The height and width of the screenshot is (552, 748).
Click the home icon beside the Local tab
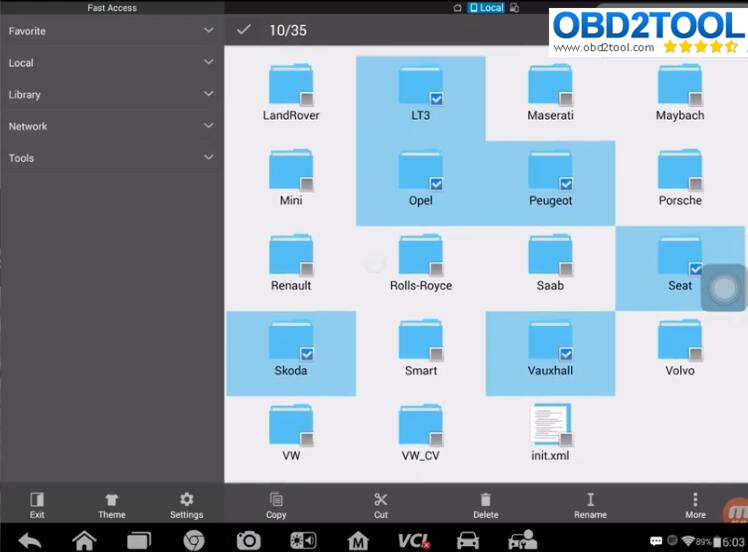(457, 8)
